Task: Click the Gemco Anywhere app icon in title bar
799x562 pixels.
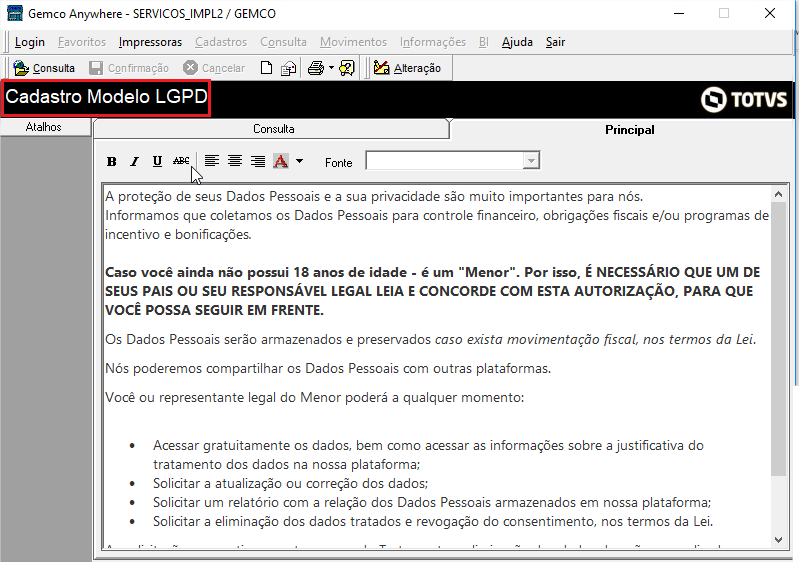Action: click(x=14, y=13)
